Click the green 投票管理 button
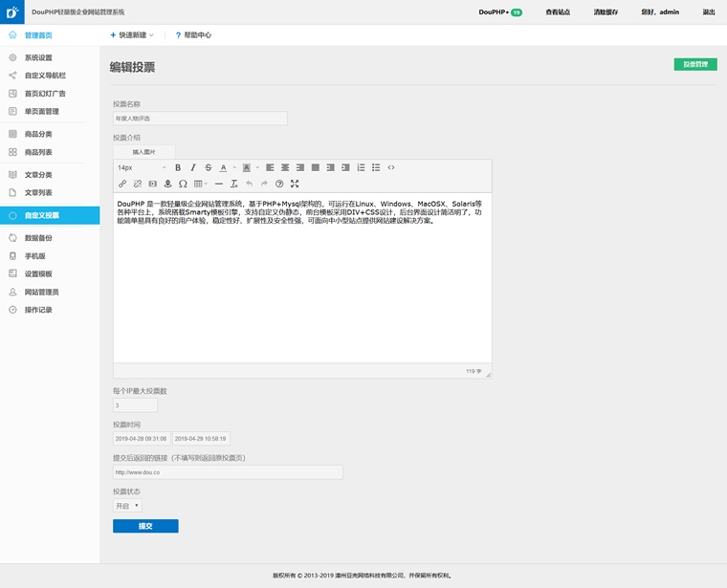Image resolution: width=727 pixels, height=588 pixels. pyautogui.click(x=694, y=64)
